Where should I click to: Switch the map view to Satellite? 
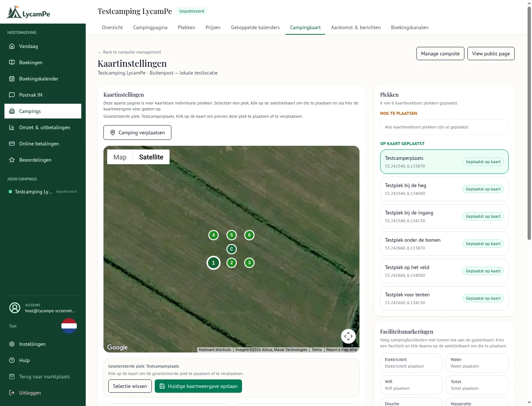point(151,157)
